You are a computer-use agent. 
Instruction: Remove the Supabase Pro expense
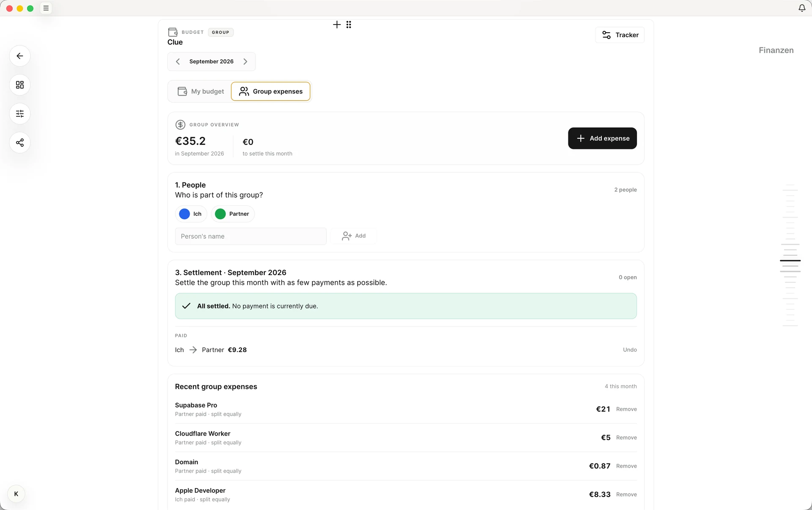626,409
